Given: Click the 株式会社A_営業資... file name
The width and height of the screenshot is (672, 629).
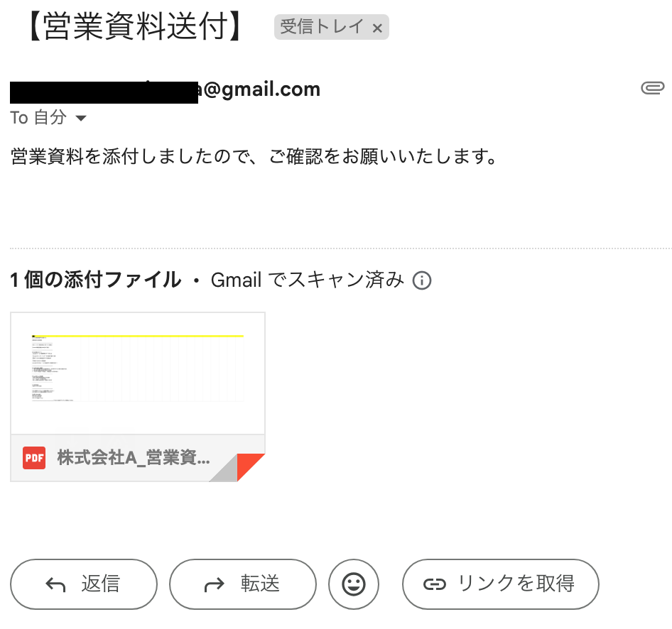Looking at the screenshot, I should pyautogui.click(x=134, y=458).
